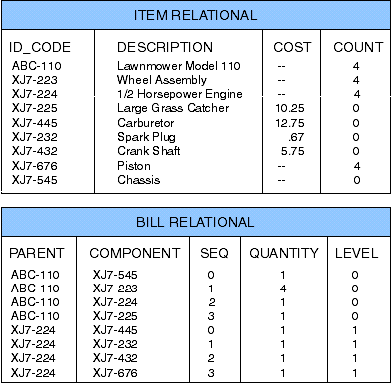Click quantity 4 for component XJ7-223
Image resolution: width=392 pixels, height=385 pixels.
[x=283, y=288]
